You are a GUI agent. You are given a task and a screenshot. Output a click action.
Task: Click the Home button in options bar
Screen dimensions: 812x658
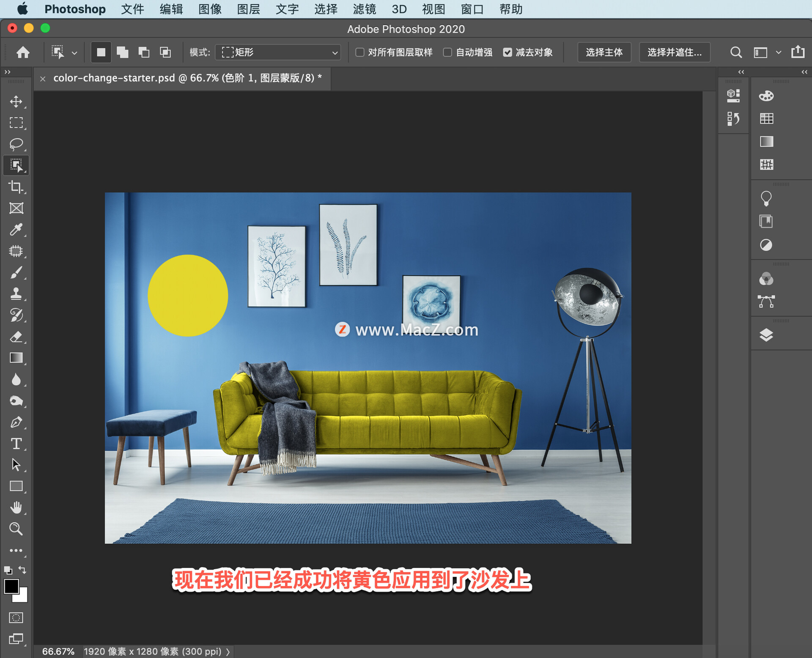23,52
